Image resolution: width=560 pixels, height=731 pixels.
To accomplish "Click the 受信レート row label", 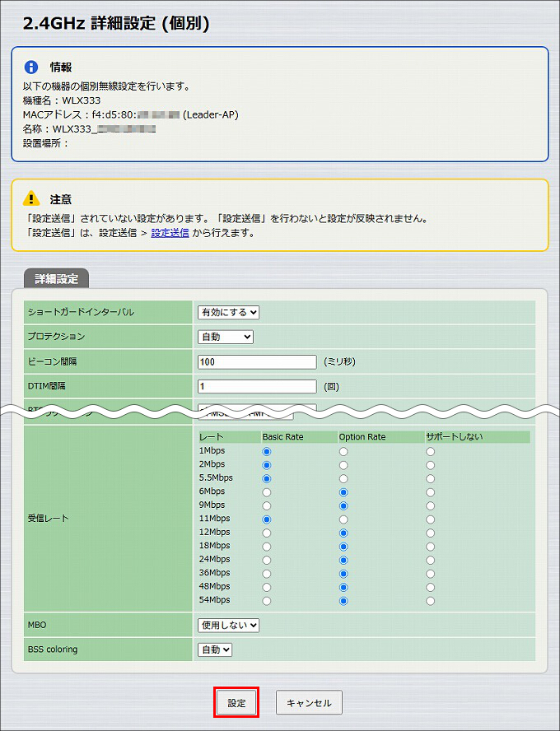I will [x=48, y=518].
